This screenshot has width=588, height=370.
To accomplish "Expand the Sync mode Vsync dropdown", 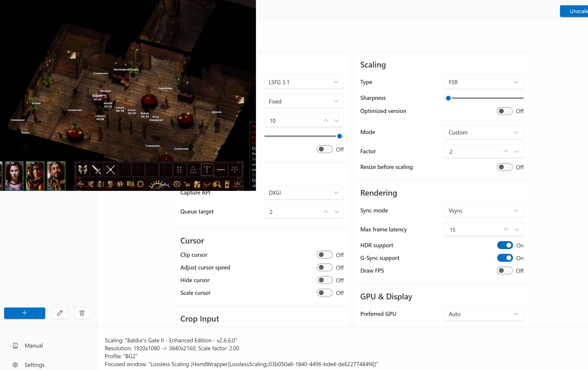I will pyautogui.click(x=484, y=211).
